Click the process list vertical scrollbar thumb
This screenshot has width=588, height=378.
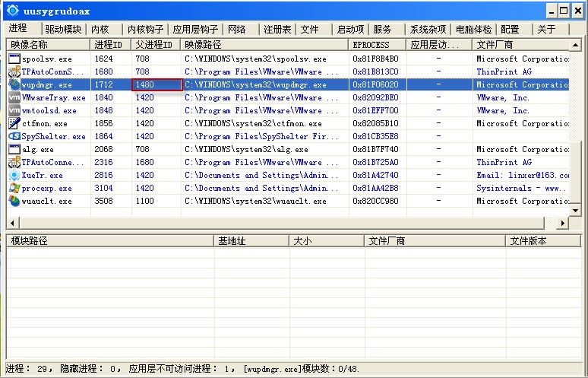pos(575,173)
